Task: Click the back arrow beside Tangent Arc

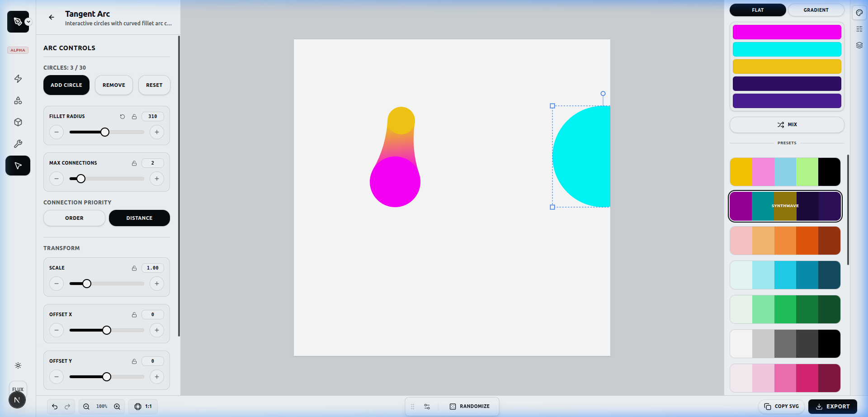Action: pyautogui.click(x=52, y=17)
